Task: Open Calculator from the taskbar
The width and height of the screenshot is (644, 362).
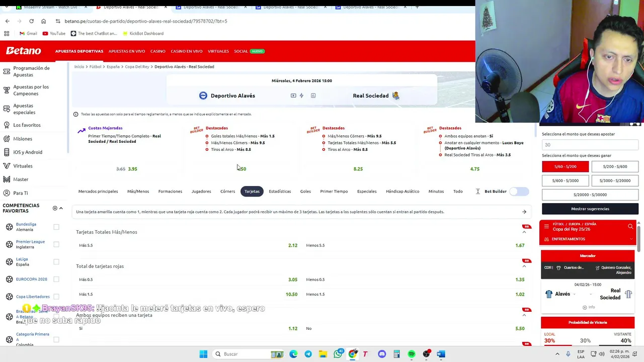Action: click(x=396, y=354)
